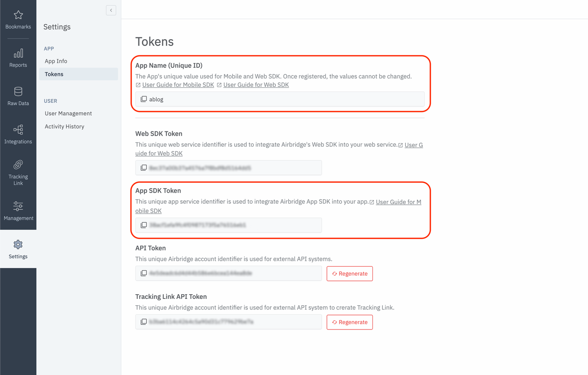Go to Raw Data section
Screen dimensions: 588x375
tap(18, 96)
